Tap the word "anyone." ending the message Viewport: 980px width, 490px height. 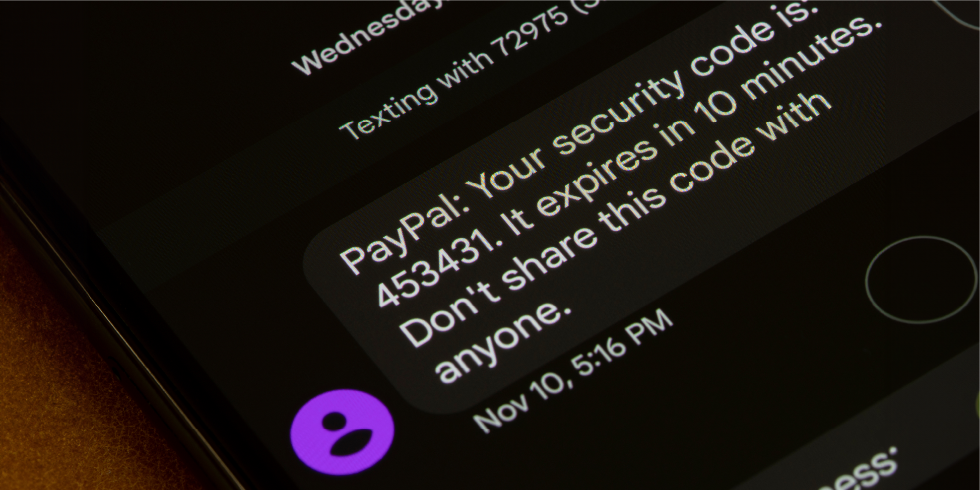click(x=503, y=342)
